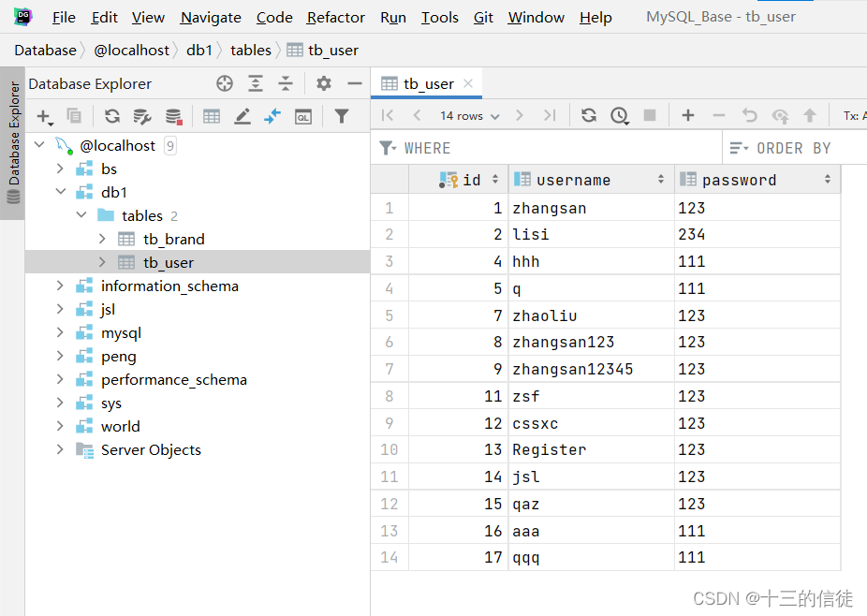
Task: Click the username cell zhangsan12345
Action: point(591,369)
